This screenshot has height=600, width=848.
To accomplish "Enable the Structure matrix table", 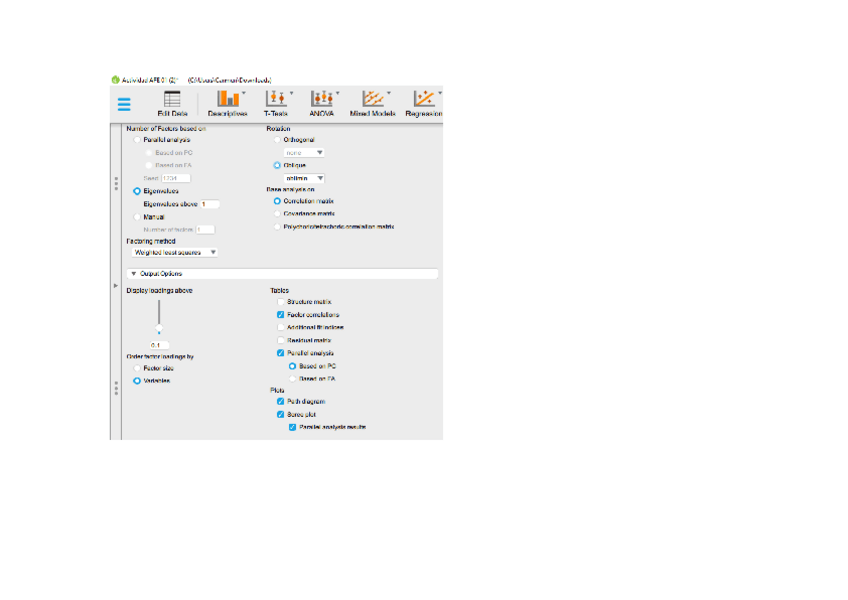I will pyautogui.click(x=281, y=302).
